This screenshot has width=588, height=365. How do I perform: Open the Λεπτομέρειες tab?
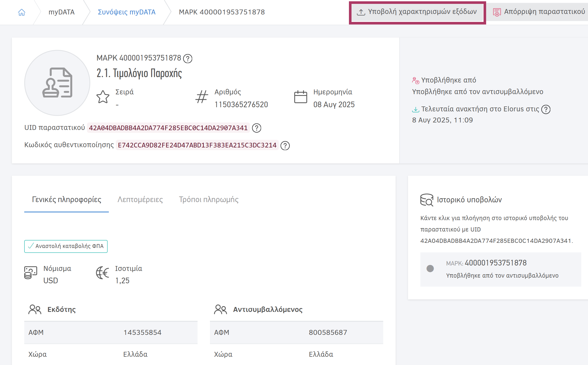point(140,200)
